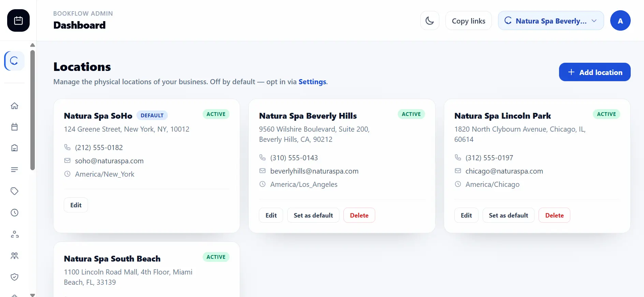Open the list lines sidebar icon
Screen dimensions: 644x297
pos(14,169)
